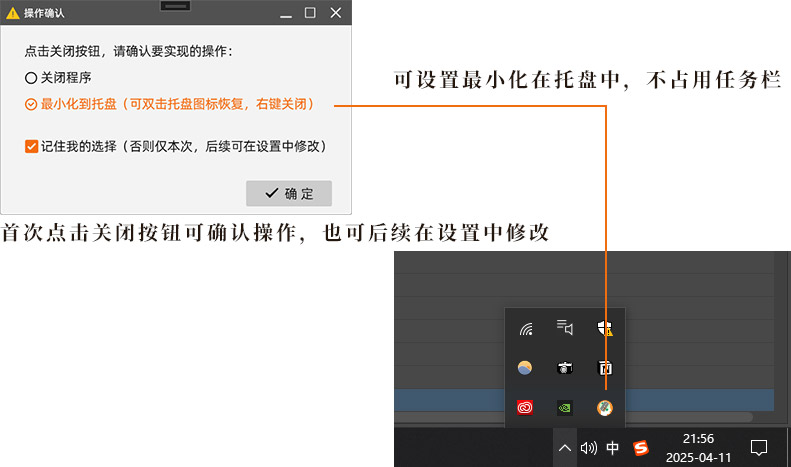Maximize the 操作确认 dialog window
The width and height of the screenshot is (791, 467).
310,13
